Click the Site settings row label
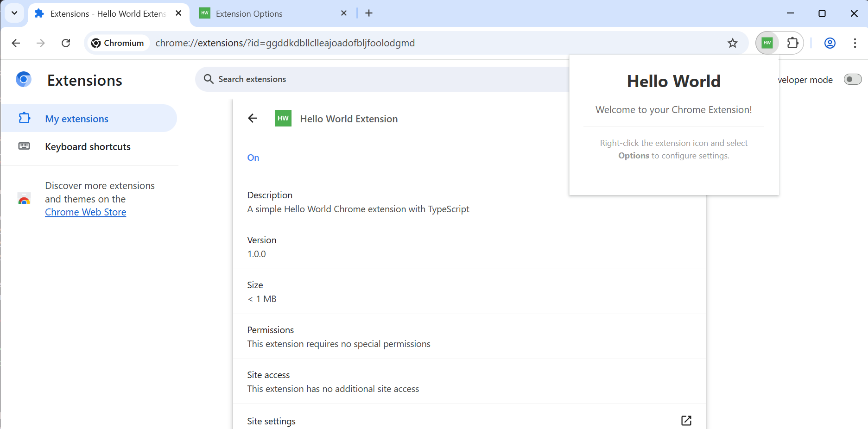 point(271,421)
